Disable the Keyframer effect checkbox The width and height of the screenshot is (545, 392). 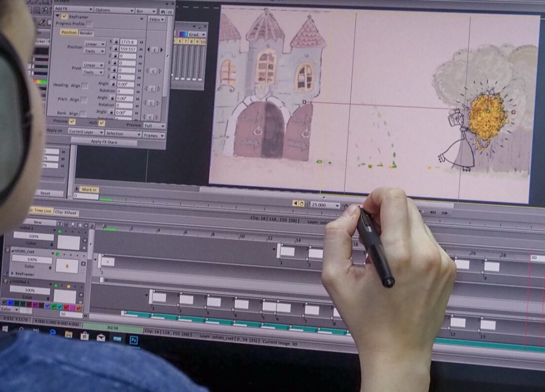click(x=64, y=16)
